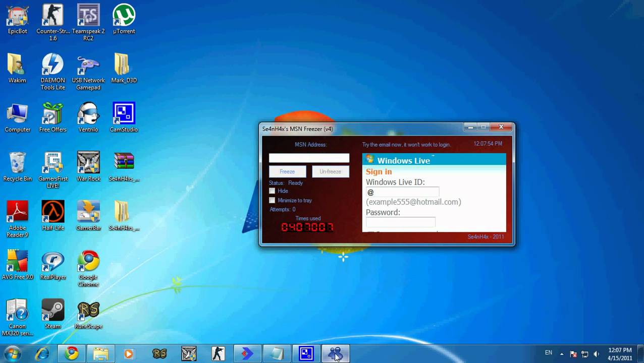Viewport: 644px width, 363px height.
Task: Open DAEMON Tools Lite desktop icon
Action: (53, 72)
